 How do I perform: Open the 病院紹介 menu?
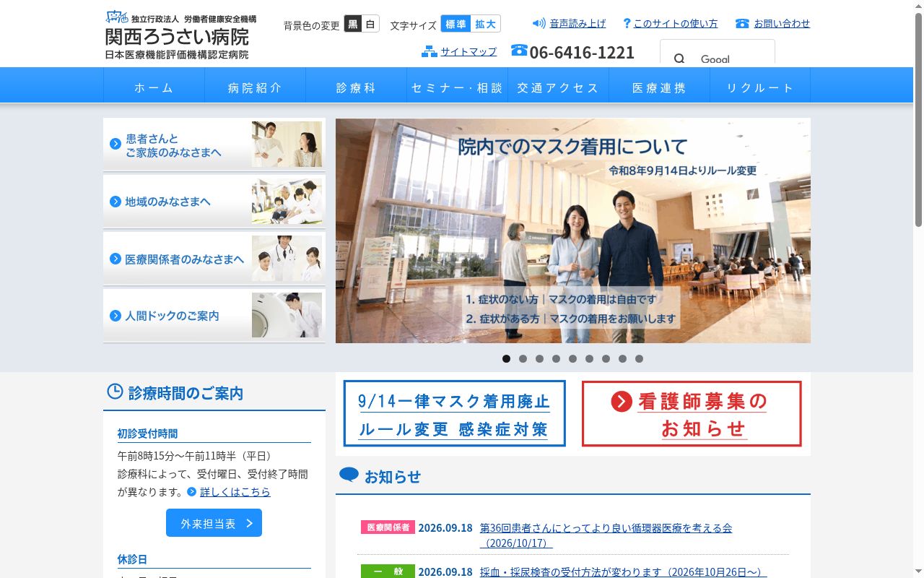[255, 85]
